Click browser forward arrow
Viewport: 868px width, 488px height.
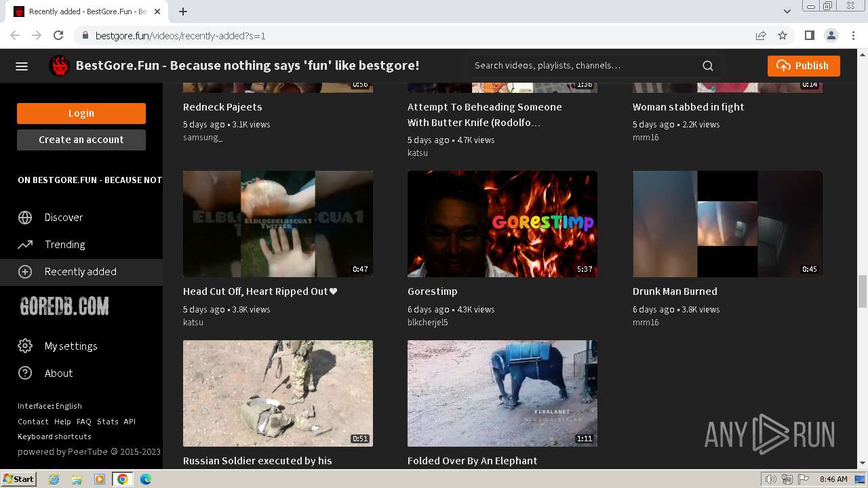tap(37, 35)
